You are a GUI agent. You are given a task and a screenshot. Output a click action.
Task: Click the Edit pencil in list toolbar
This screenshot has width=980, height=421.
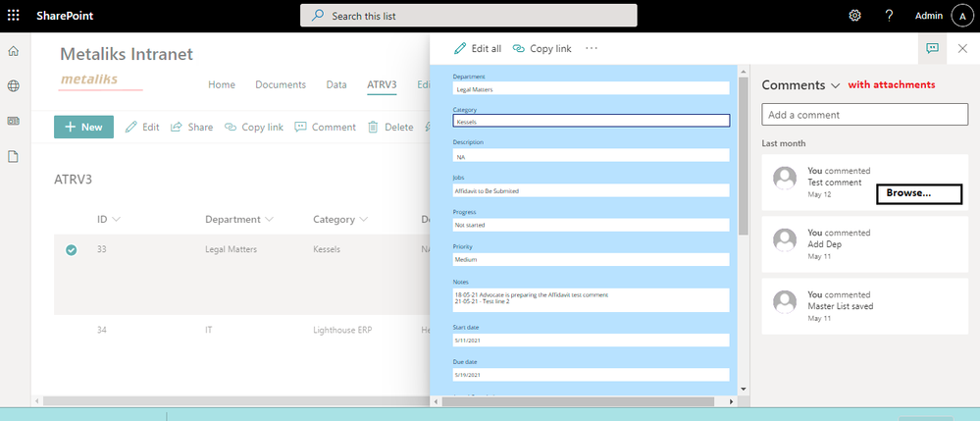coord(142,127)
